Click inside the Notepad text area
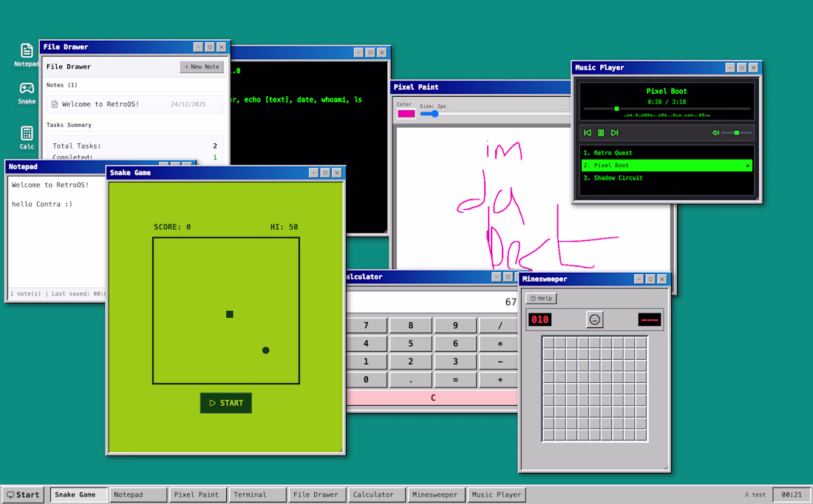 pos(56,234)
